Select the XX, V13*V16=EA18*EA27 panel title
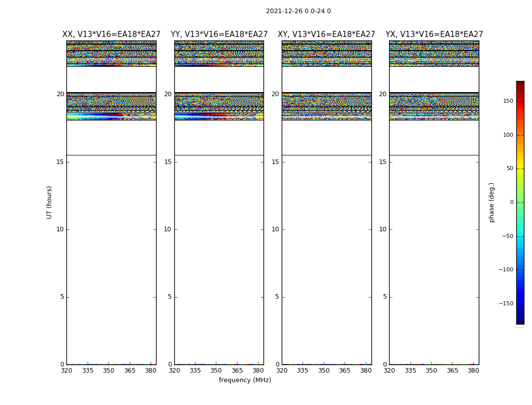This screenshot has width=532, height=405. 111,34
